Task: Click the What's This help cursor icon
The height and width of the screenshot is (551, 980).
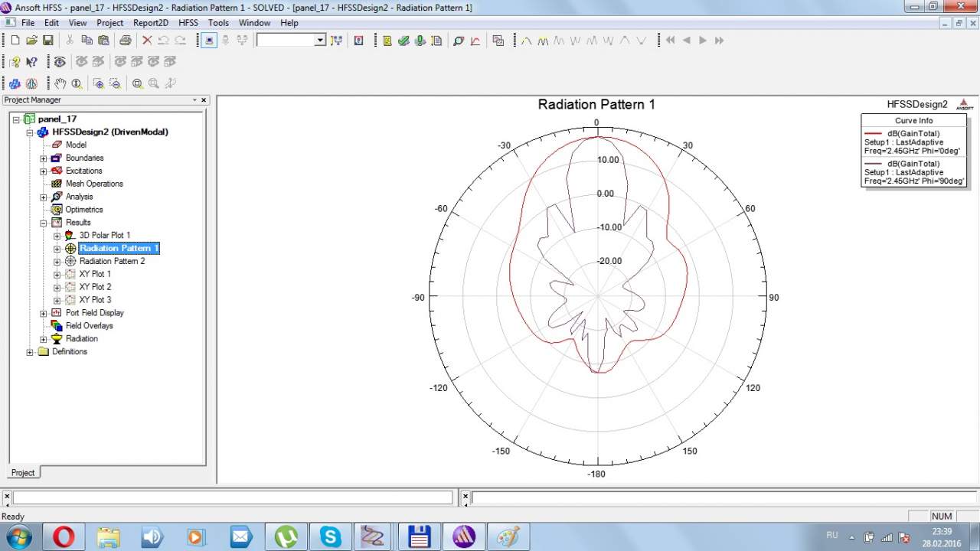Action: point(31,62)
